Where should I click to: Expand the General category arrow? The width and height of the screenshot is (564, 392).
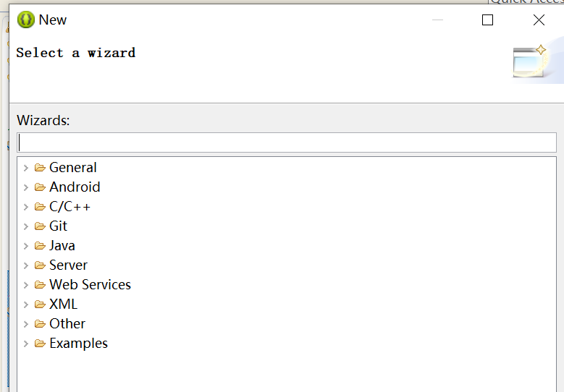[26, 168]
